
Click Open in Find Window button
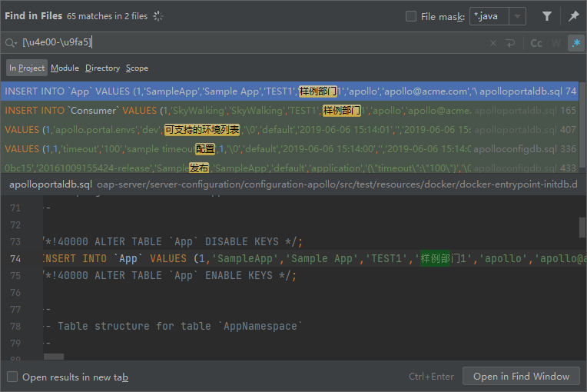pyautogui.click(x=521, y=377)
